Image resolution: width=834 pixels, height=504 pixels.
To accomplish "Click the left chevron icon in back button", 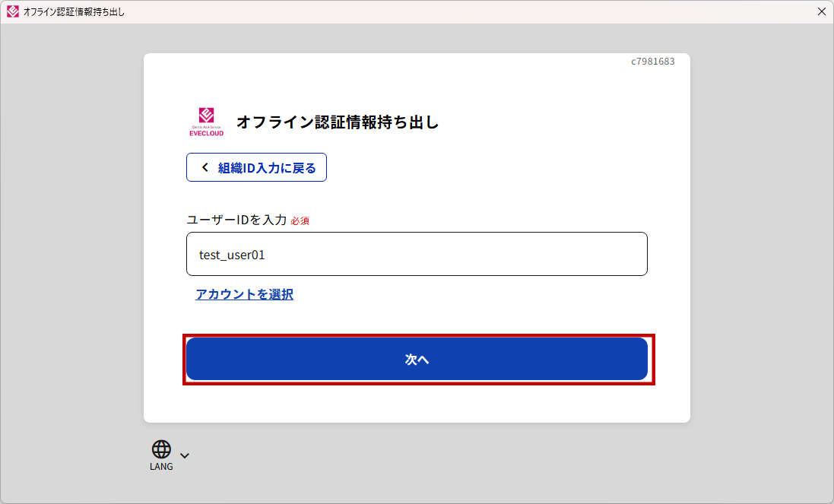I will (x=205, y=168).
